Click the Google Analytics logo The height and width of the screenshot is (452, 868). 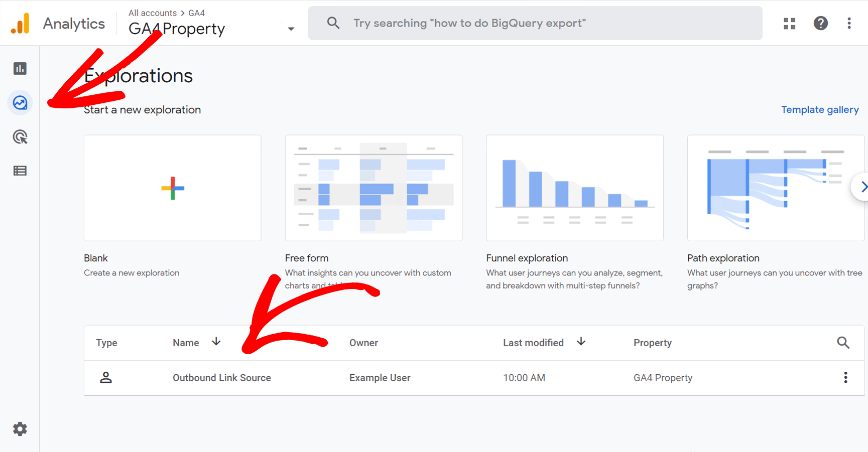[x=21, y=24]
